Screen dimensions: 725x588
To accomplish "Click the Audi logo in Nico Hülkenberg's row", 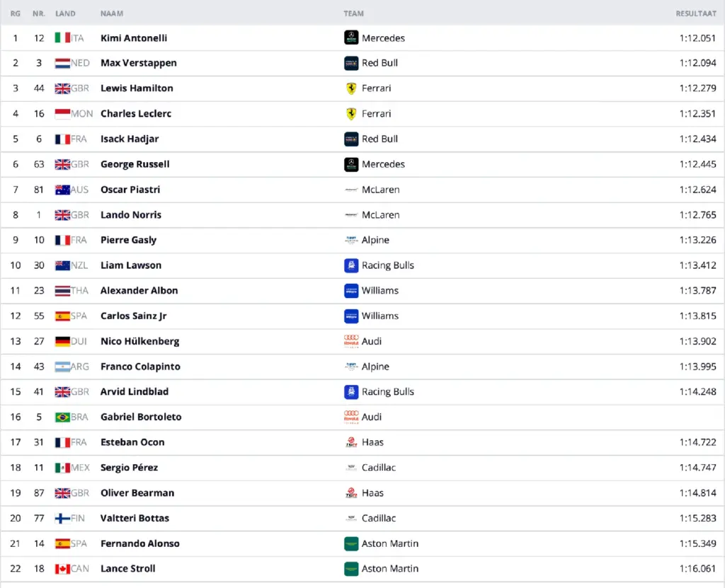I will (x=351, y=341).
